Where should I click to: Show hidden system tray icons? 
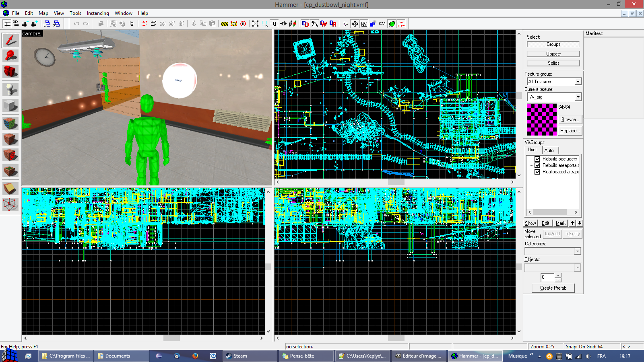pyautogui.click(x=539, y=356)
